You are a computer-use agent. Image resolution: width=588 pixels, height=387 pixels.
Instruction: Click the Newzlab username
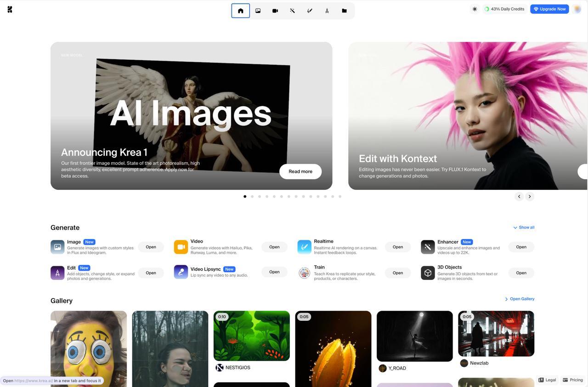[x=479, y=363]
